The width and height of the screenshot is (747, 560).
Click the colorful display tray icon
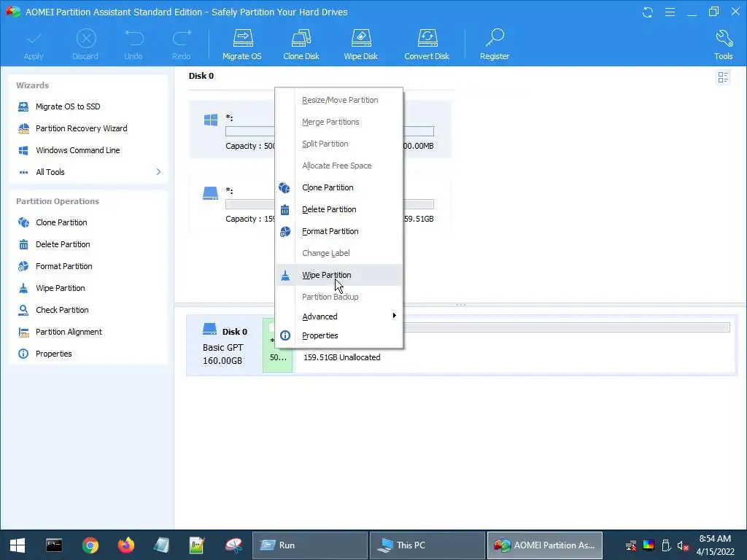[649, 545]
